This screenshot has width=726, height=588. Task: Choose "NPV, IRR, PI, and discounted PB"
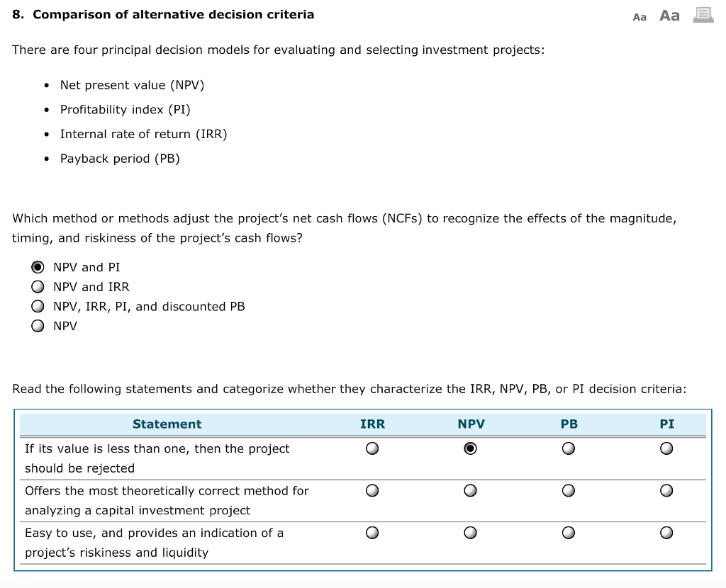(38, 306)
